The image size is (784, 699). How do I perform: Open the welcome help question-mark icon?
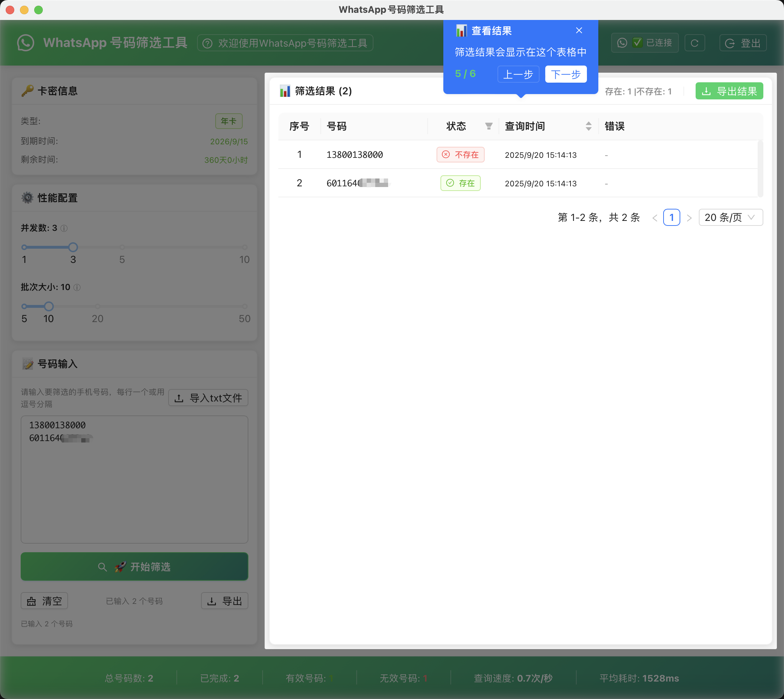point(207,43)
